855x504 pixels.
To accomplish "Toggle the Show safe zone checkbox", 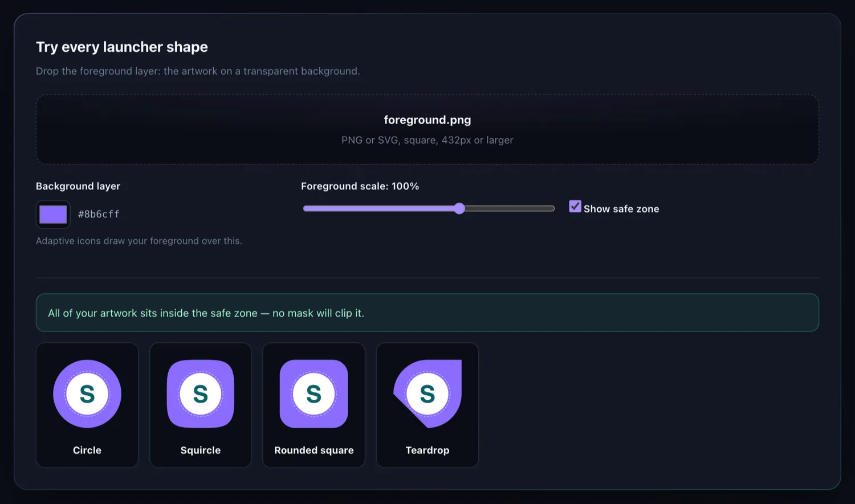I will coord(575,207).
